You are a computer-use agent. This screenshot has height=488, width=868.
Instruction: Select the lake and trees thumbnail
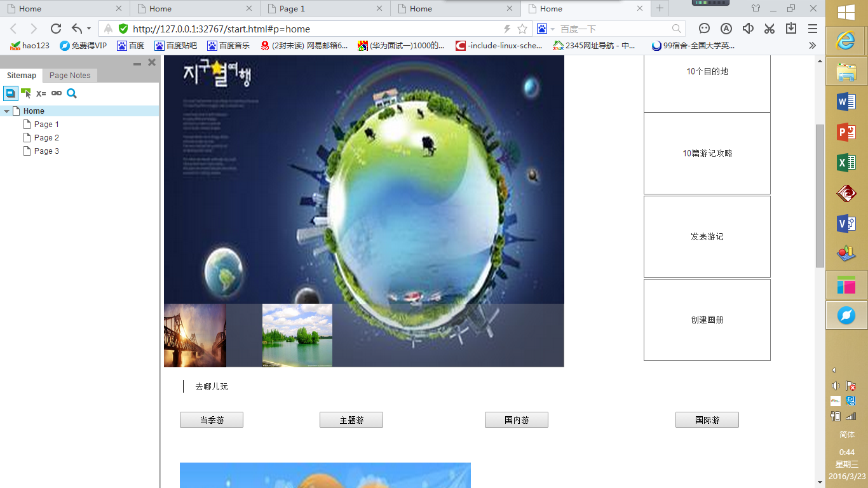point(297,335)
